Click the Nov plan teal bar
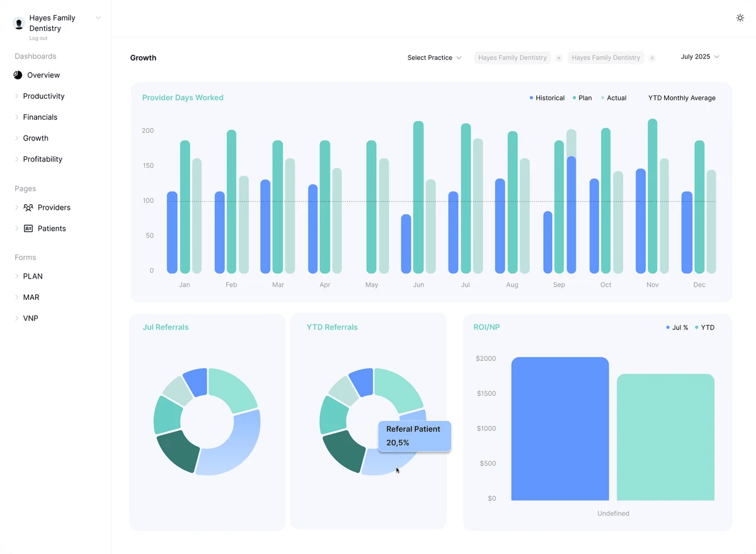Viewport: 756px width, 554px height. 653,196
